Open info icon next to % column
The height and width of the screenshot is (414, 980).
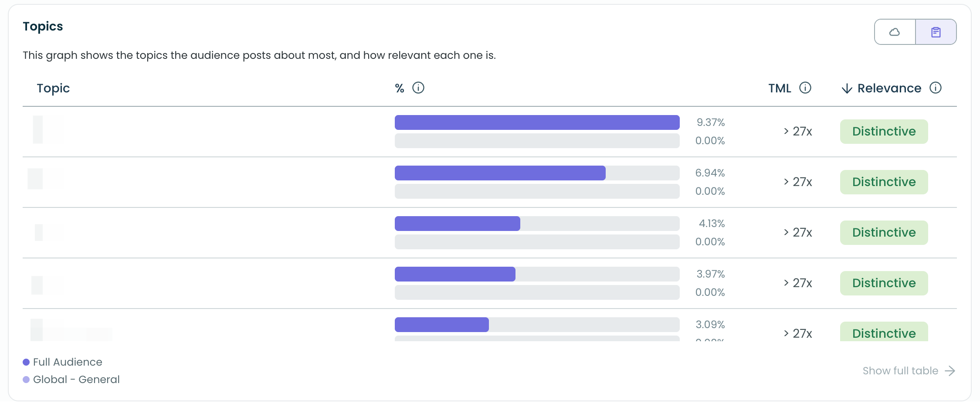pyautogui.click(x=418, y=88)
